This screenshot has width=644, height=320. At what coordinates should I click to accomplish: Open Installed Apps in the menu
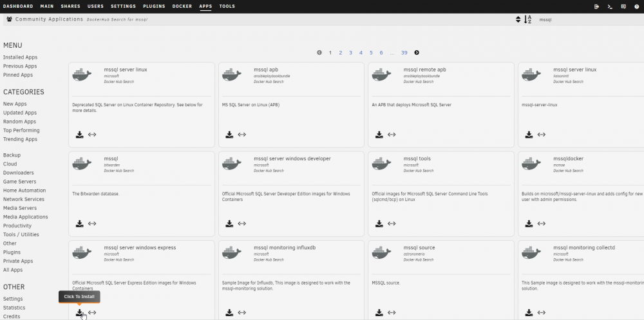click(20, 57)
